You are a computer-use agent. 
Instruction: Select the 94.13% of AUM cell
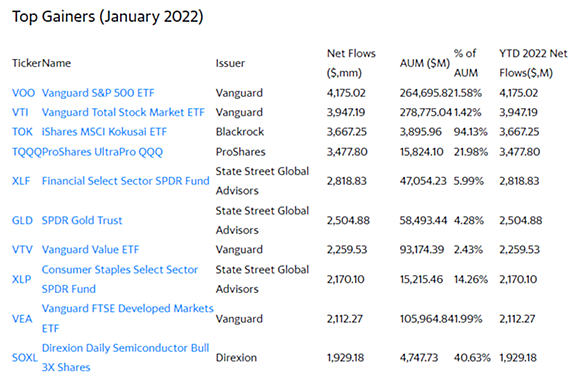pyautogui.click(x=471, y=132)
